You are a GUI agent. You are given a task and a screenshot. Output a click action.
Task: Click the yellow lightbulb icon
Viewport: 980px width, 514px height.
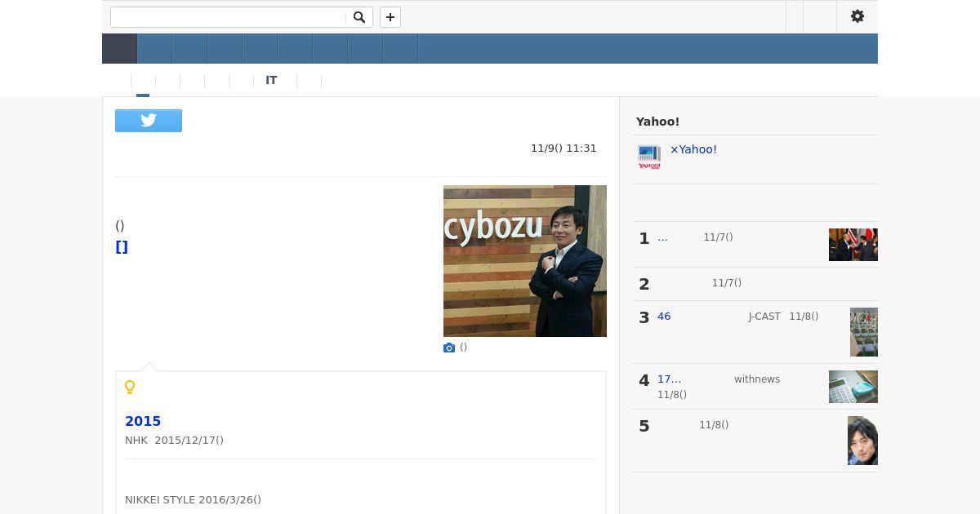pyautogui.click(x=130, y=388)
